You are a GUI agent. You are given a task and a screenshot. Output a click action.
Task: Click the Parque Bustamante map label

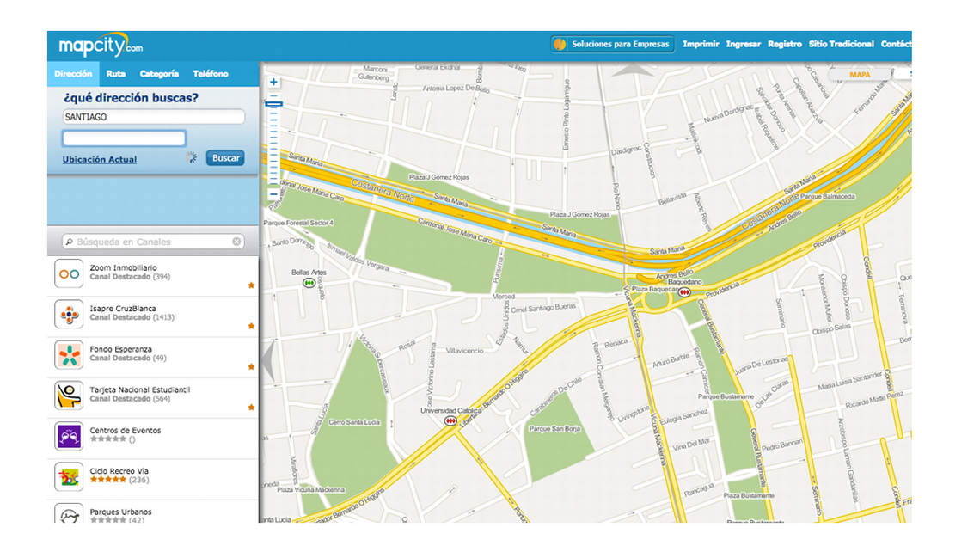tap(726, 396)
